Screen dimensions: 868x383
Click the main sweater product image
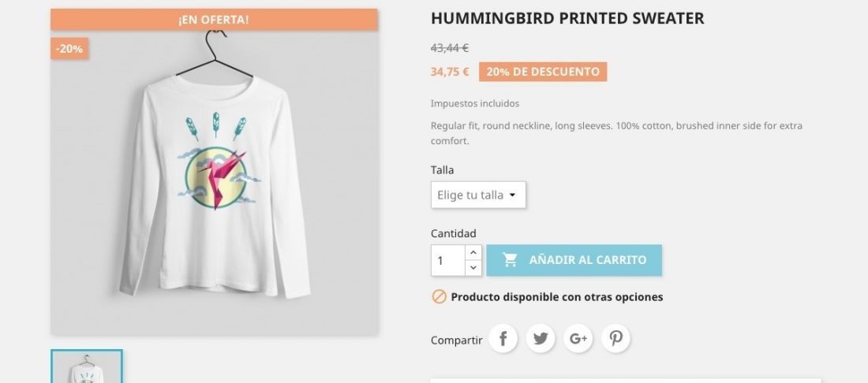(x=214, y=182)
